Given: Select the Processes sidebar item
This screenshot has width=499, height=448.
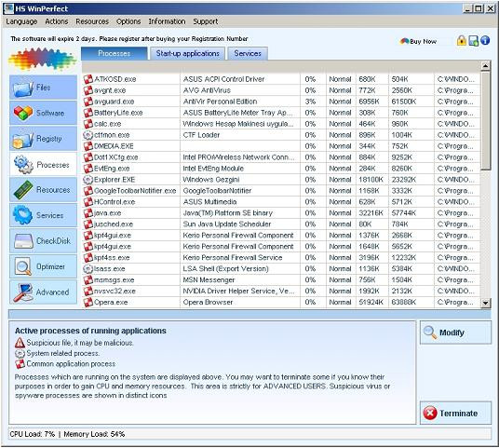Looking at the screenshot, I should coord(43,164).
